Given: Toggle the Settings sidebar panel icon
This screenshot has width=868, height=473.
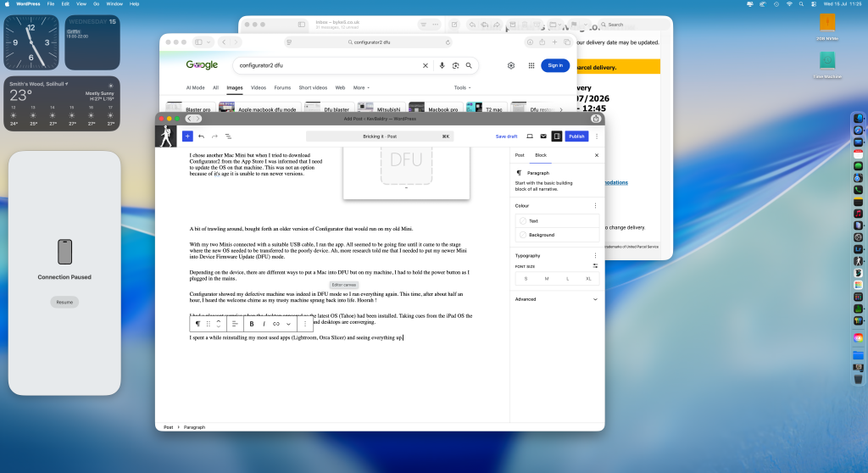Looking at the screenshot, I should coord(557,136).
